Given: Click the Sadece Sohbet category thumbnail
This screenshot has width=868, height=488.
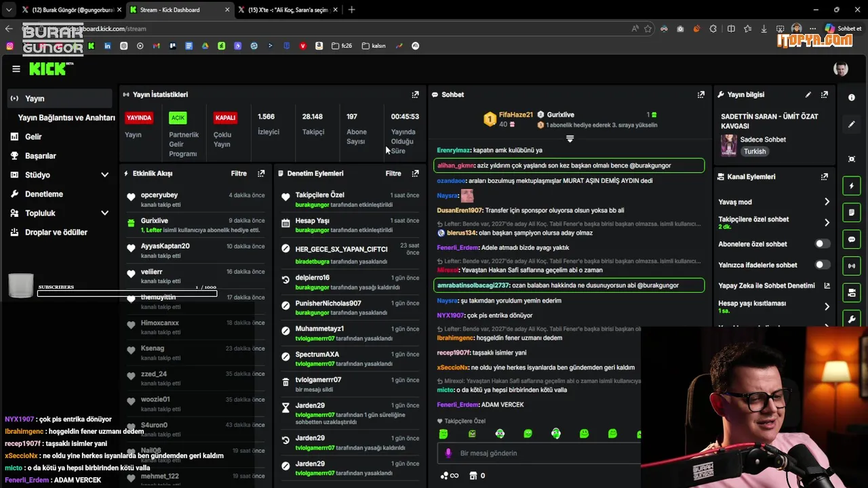Looking at the screenshot, I should tap(728, 145).
